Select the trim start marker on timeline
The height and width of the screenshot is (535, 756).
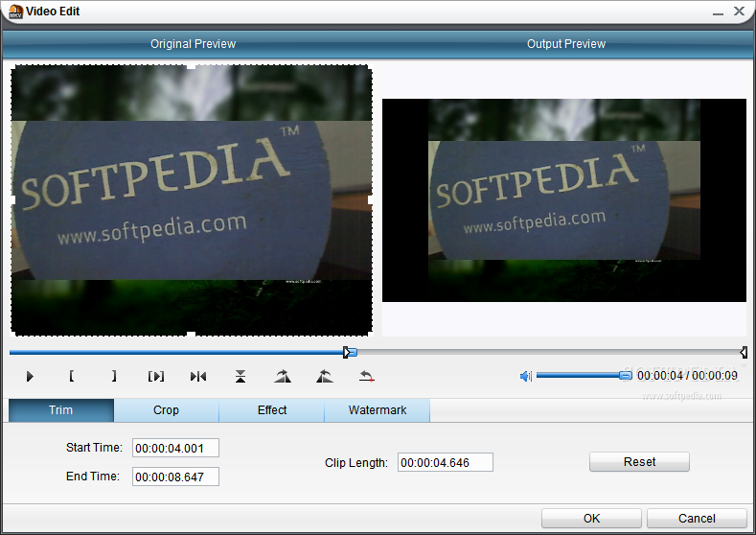tap(346, 352)
